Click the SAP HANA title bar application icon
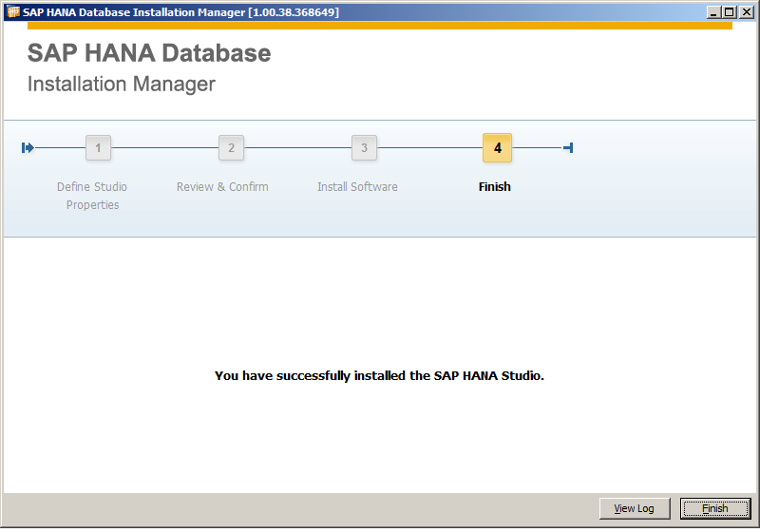This screenshot has width=760, height=532. tap(13, 12)
